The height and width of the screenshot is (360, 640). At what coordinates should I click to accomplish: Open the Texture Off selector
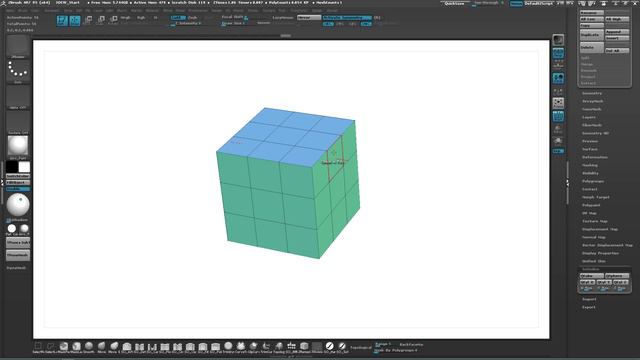tap(18, 123)
